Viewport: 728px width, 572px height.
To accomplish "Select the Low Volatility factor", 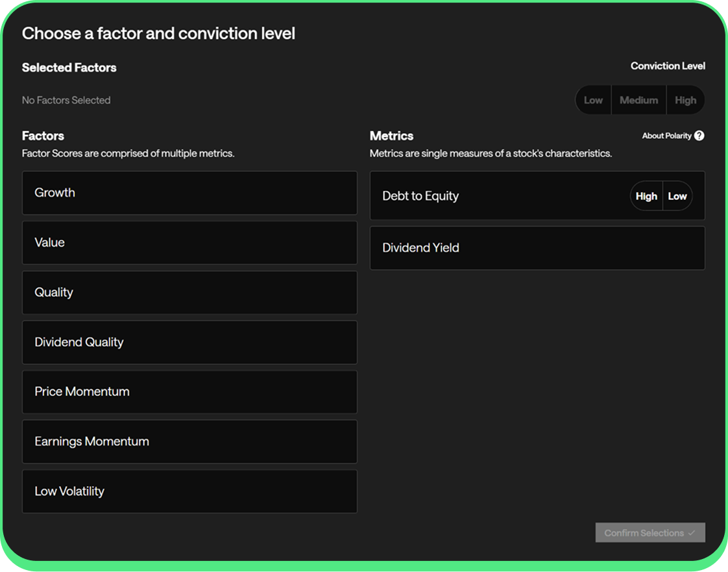I will pos(189,491).
